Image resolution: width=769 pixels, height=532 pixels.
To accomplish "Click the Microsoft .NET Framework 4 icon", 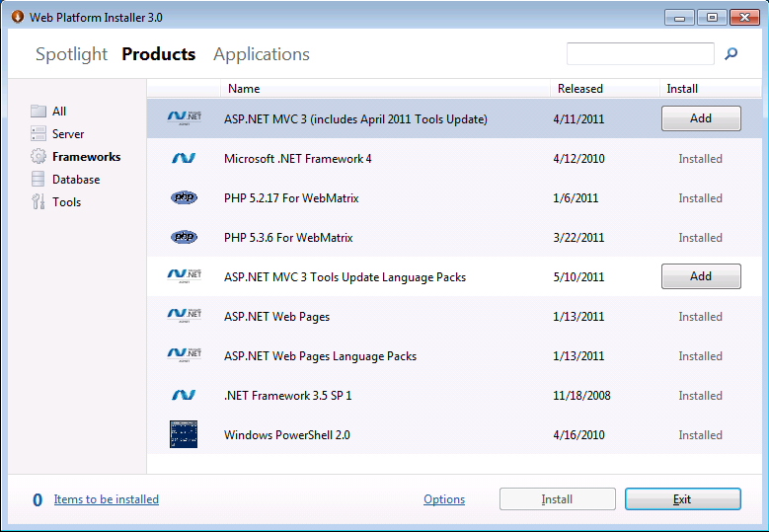I will coord(184,158).
